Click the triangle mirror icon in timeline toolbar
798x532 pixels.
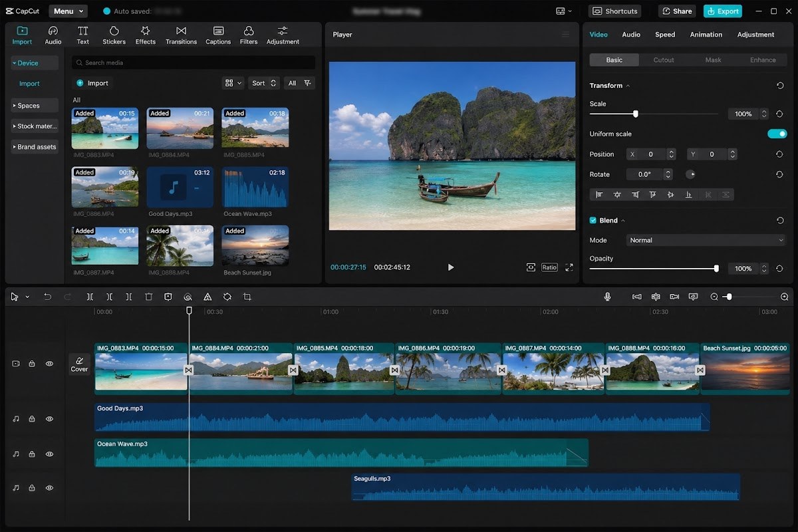(x=207, y=297)
